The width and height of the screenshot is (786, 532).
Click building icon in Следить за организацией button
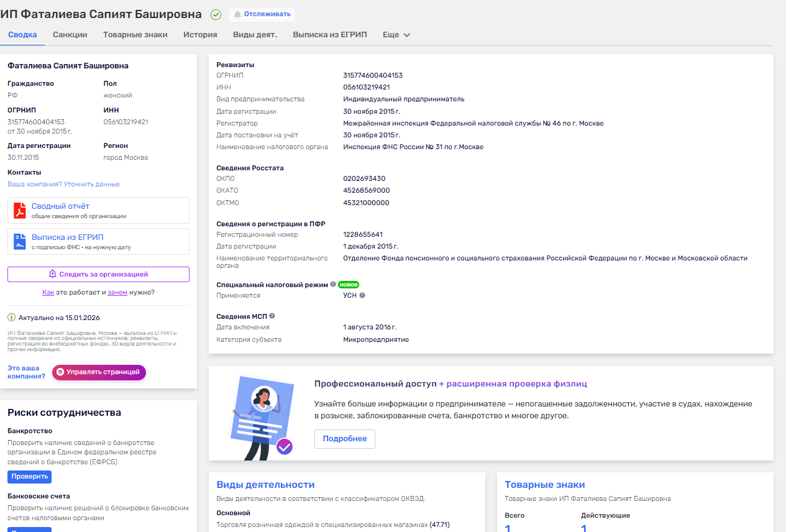coord(51,273)
